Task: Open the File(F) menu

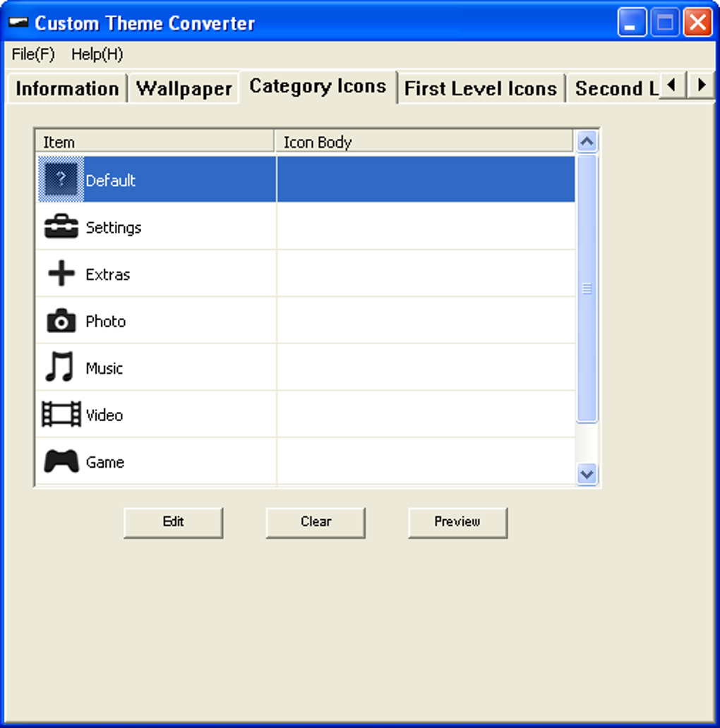Action: [33, 54]
